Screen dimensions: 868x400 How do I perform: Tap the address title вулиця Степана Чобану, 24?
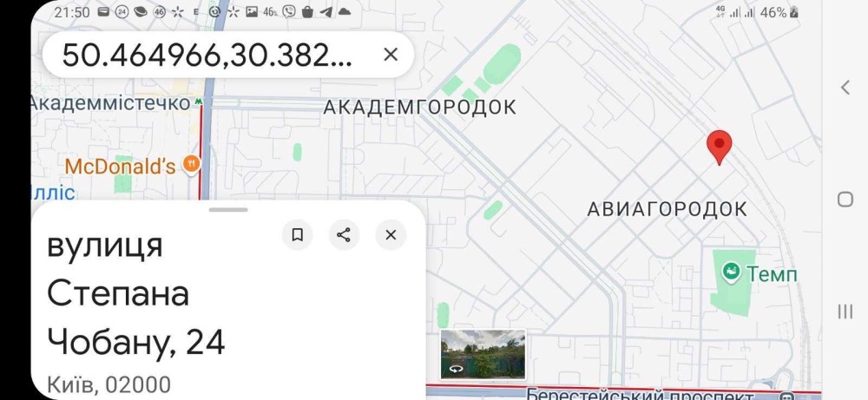(136, 293)
